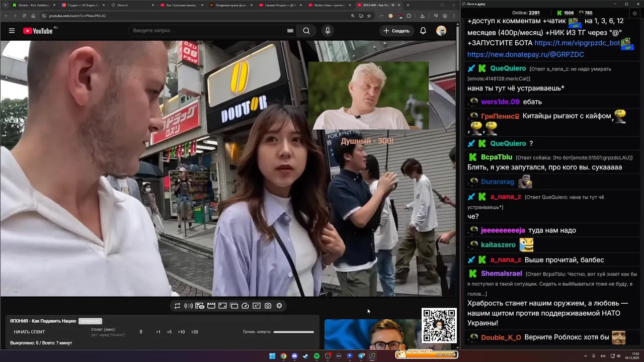The image size is (644, 362).
Task: Click username wers1de.09 in chat
Action: coord(500,102)
